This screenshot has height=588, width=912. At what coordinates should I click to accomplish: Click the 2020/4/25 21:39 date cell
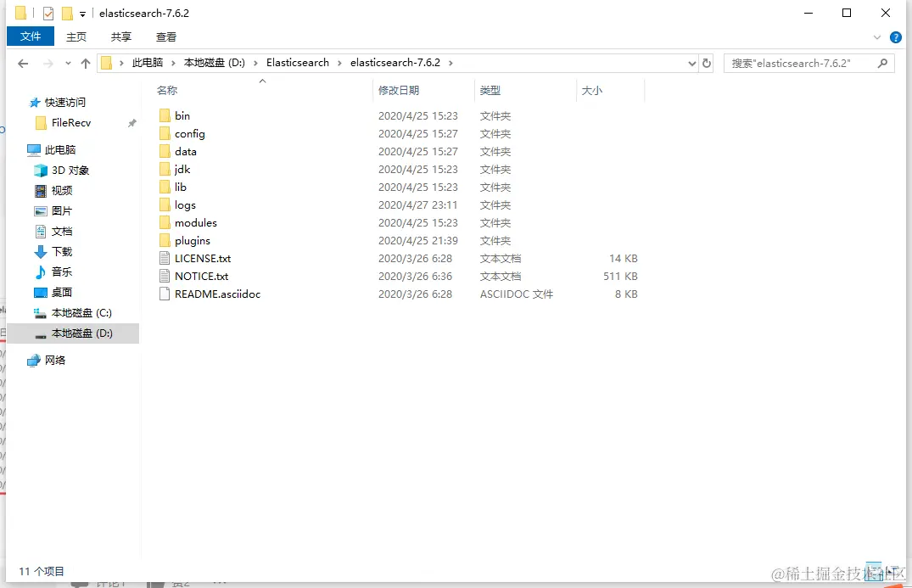click(x=417, y=241)
